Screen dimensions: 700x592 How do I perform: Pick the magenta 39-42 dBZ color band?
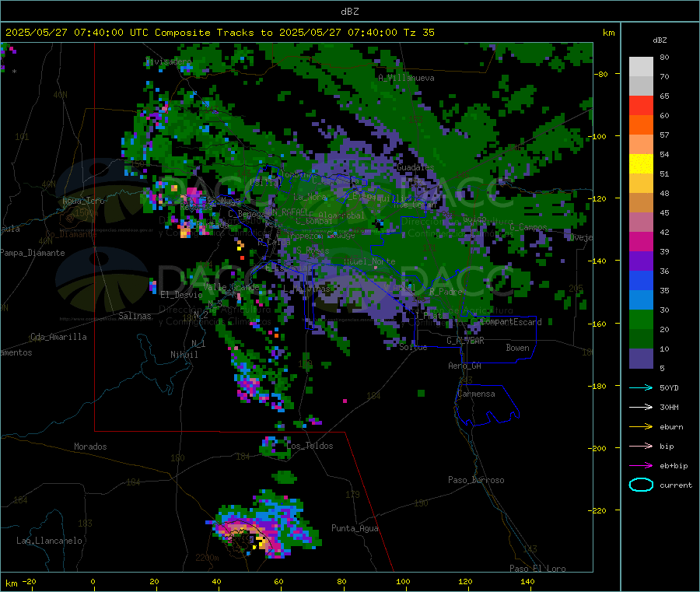point(641,241)
